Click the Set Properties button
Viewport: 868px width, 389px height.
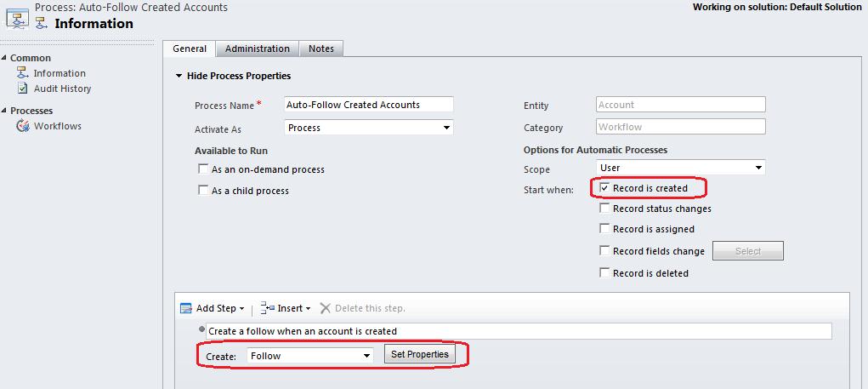tap(419, 355)
